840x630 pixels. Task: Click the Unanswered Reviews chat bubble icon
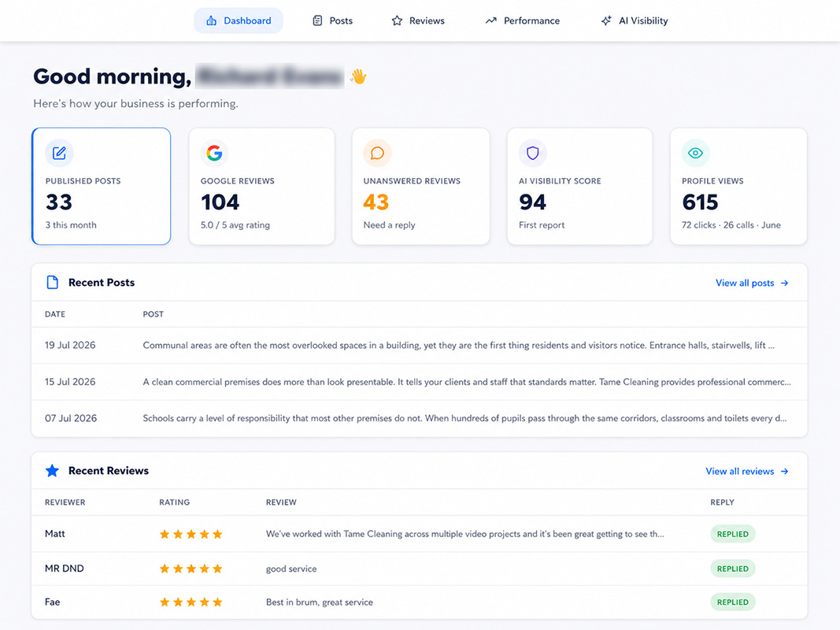[x=377, y=154]
